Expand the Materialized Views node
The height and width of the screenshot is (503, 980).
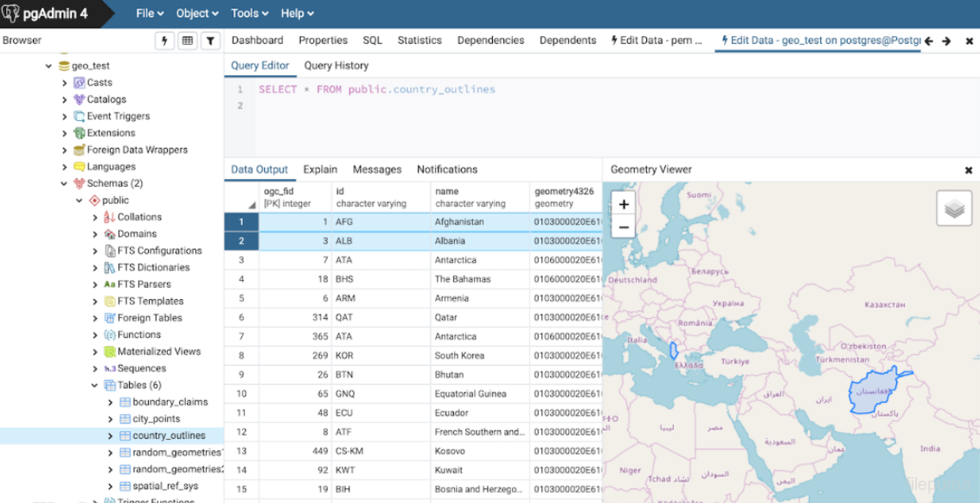[95, 352]
